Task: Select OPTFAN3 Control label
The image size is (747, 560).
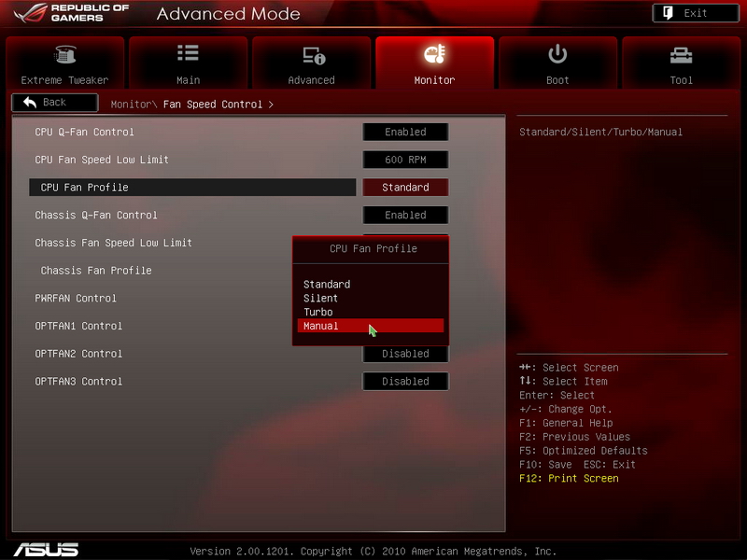Action: click(x=78, y=382)
